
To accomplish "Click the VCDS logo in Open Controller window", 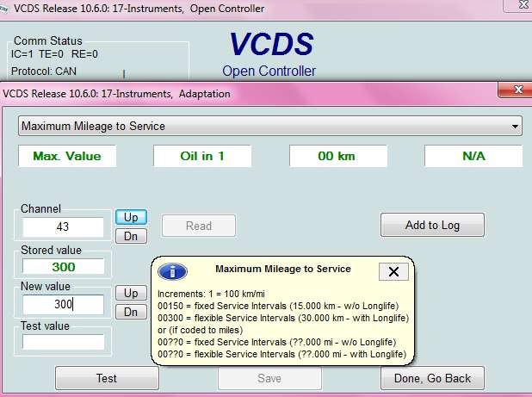I will coord(271,45).
